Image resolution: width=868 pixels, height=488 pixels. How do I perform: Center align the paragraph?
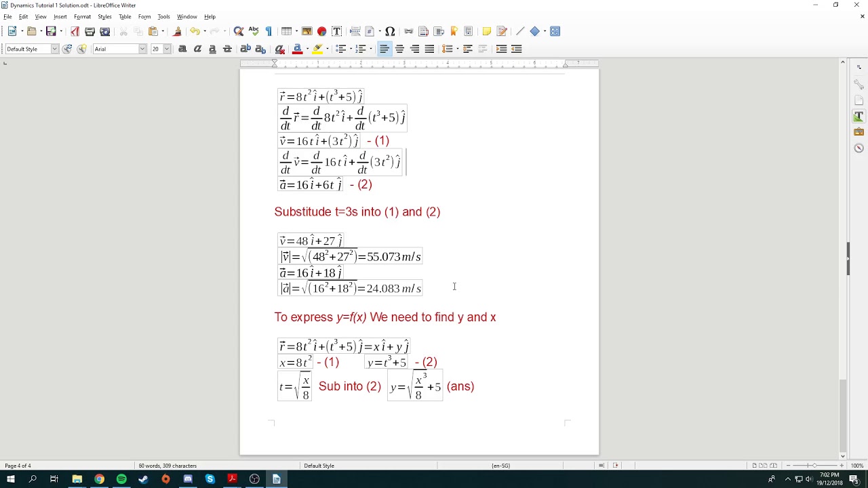(x=399, y=49)
